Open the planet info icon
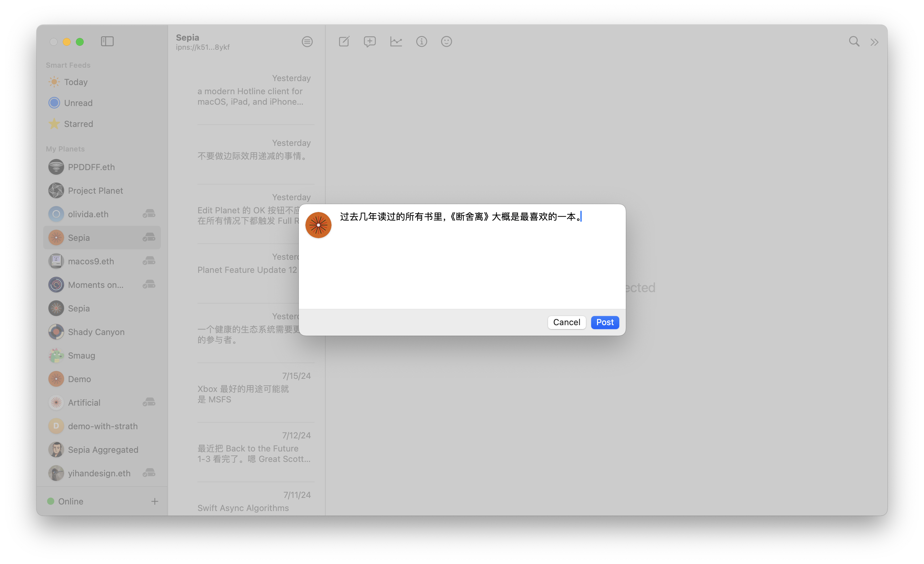Viewport: 924px width, 564px height. pyautogui.click(x=421, y=41)
